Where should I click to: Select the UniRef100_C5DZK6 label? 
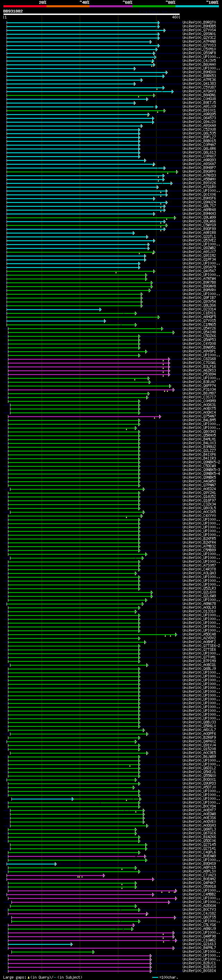199,336
